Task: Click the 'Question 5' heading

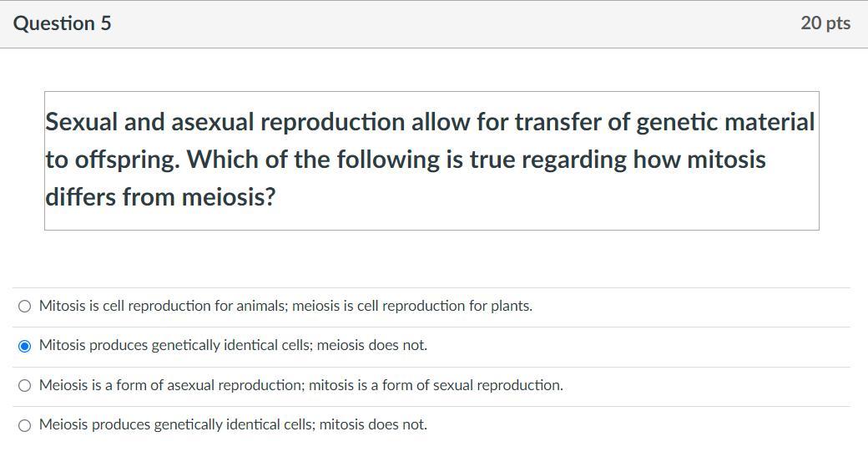Action: click(x=62, y=23)
